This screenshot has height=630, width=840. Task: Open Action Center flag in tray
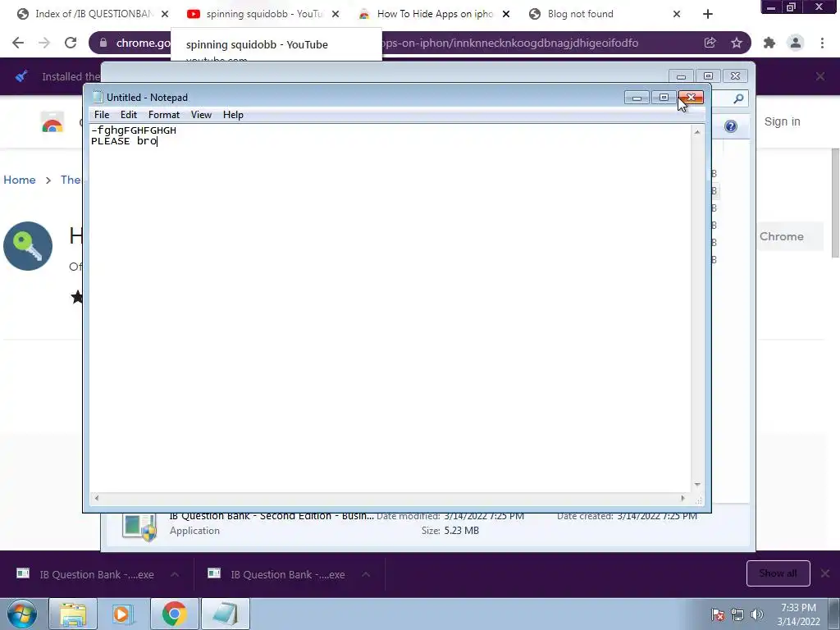[719, 615]
